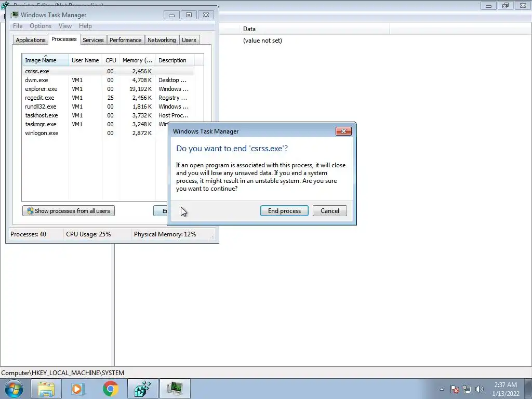Sort by Description column header
532x399 pixels.
pos(175,60)
